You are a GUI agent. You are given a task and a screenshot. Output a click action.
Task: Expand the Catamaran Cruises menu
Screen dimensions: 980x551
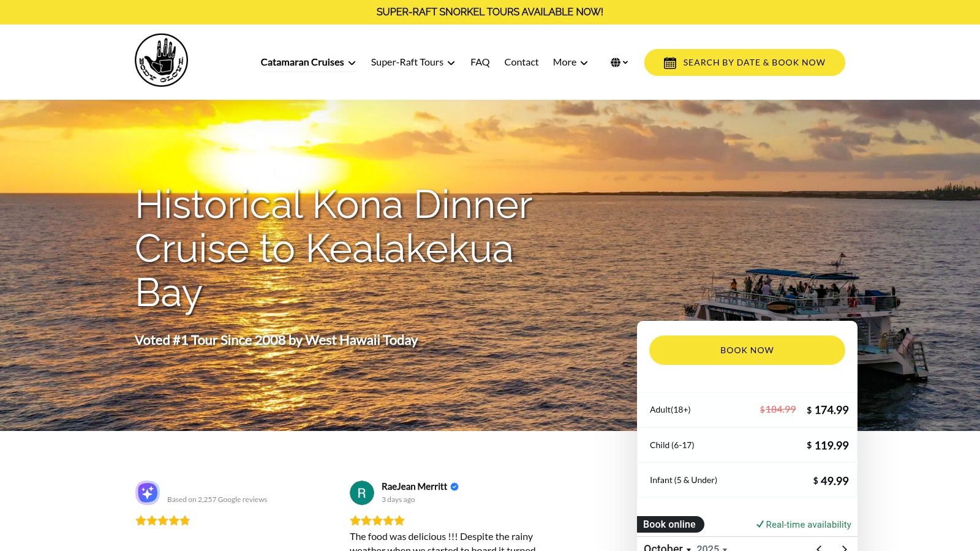coord(308,62)
